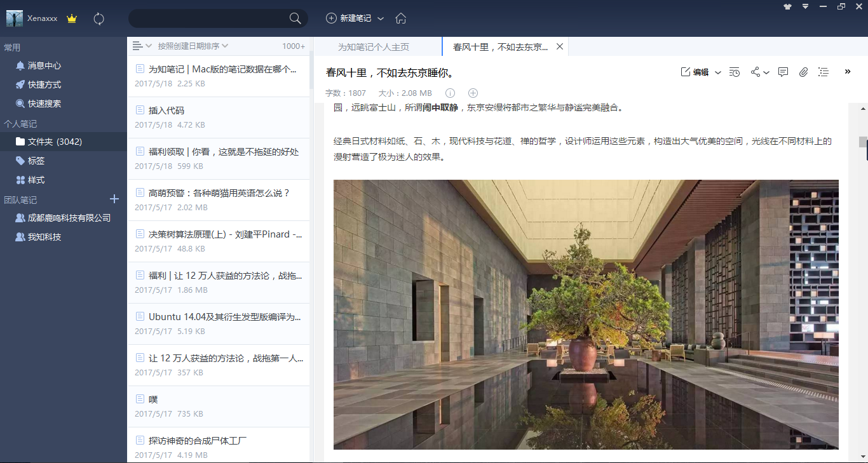Open 消息中心 in the sidebar
This screenshot has height=463, width=868.
coord(44,65)
